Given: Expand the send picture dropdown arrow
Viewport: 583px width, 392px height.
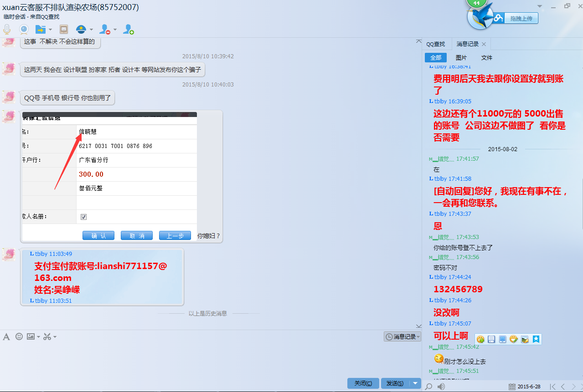Looking at the screenshot, I should [x=39, y=337].
